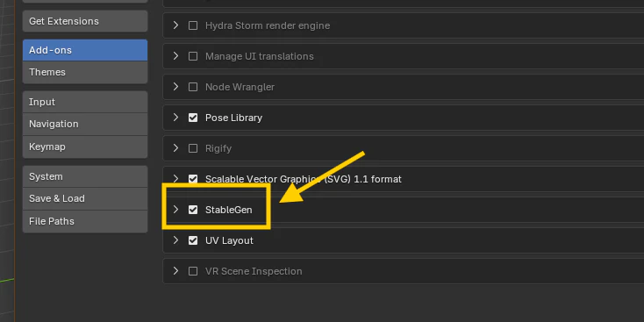
Task: Open the System preferences
Action: (x=85, y=176)
